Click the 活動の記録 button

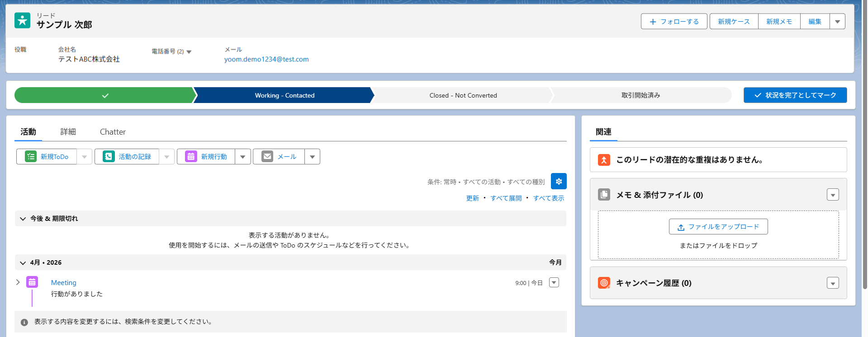pos(127,157)
